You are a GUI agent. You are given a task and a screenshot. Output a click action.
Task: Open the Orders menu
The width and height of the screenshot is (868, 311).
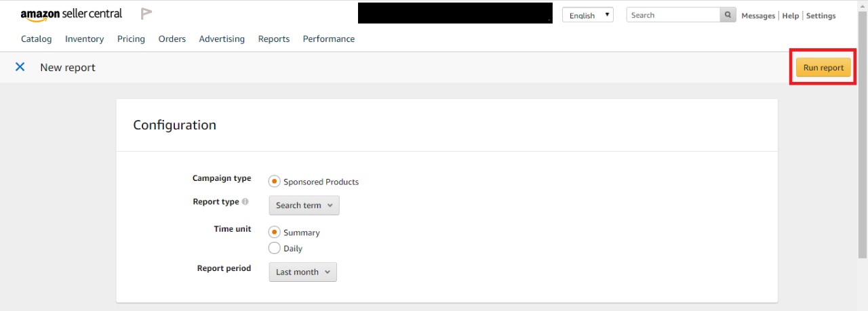click(172, 39)
